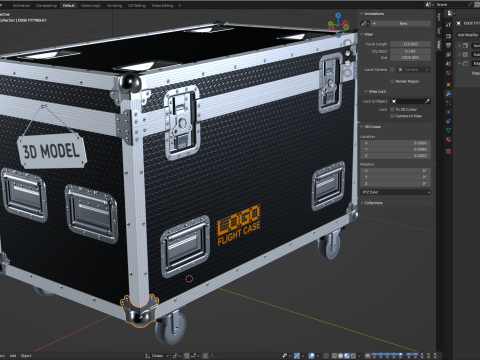Viewport: 480px width, 360px height.
Task: Expand the first modifier in the stack
Action: [460, 46]
